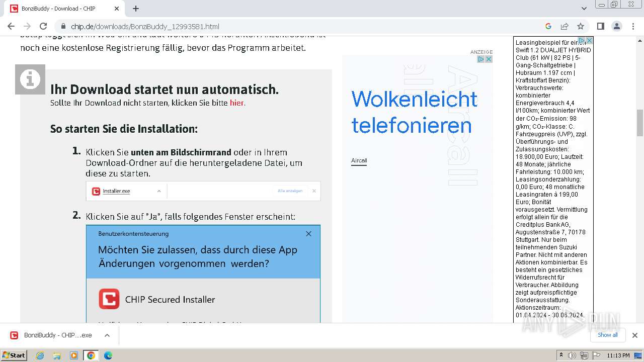The width and height of the screenshot is (644, 362).
Task: Click the site information lock icon
Action: [63, 26]
